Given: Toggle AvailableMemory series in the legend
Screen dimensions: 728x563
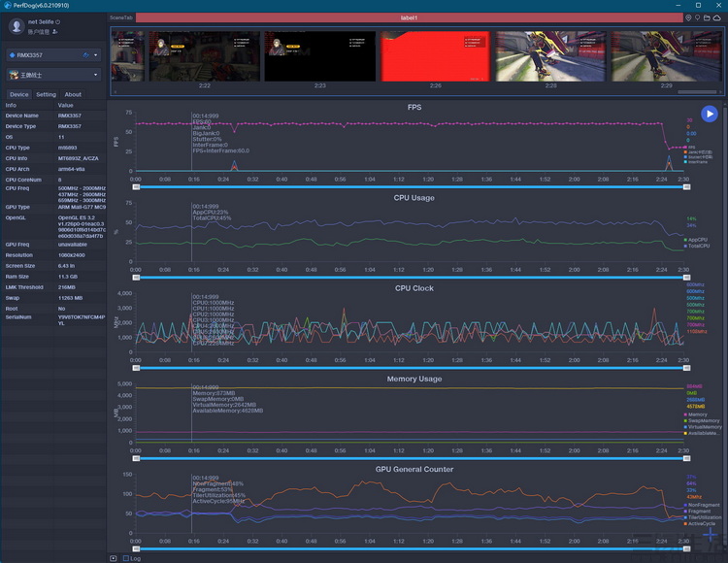Looking at the screenshot, I should tap(701, 433).
